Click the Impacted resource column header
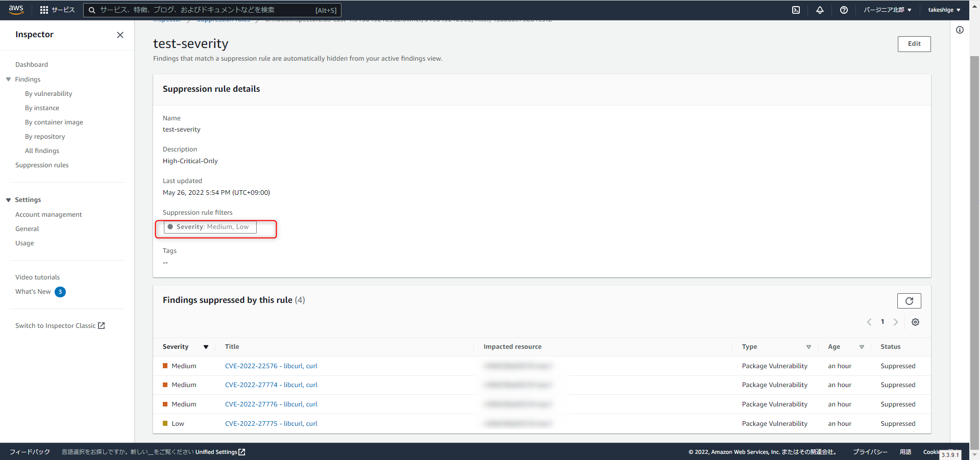Image resolution: width=980 pixels, height=460 pixels. click(512, 347)
